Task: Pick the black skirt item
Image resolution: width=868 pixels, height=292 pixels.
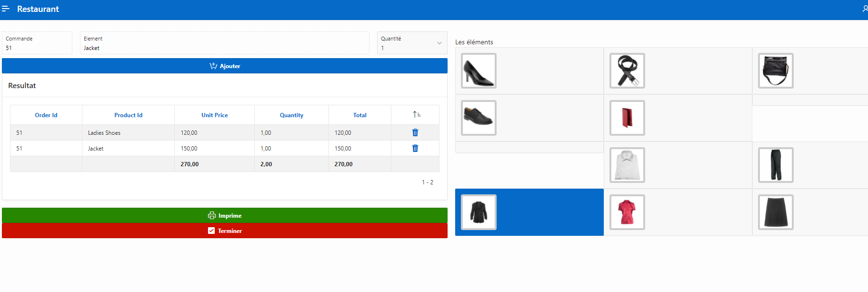Action: click(775, 212)
